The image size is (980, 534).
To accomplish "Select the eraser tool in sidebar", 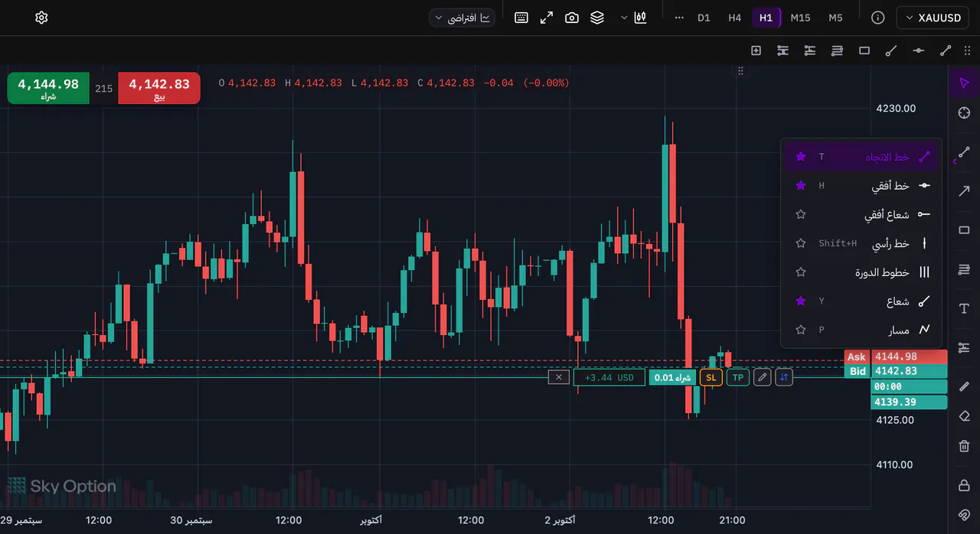I will [964, 416].
